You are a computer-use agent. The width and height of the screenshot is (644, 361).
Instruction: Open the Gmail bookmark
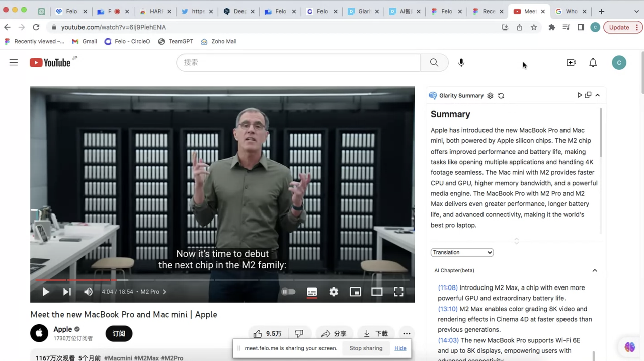point(85,42)
